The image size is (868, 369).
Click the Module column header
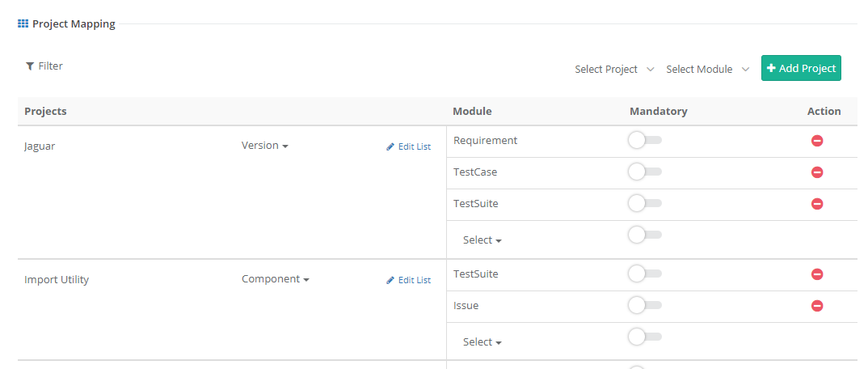[472, 112]
